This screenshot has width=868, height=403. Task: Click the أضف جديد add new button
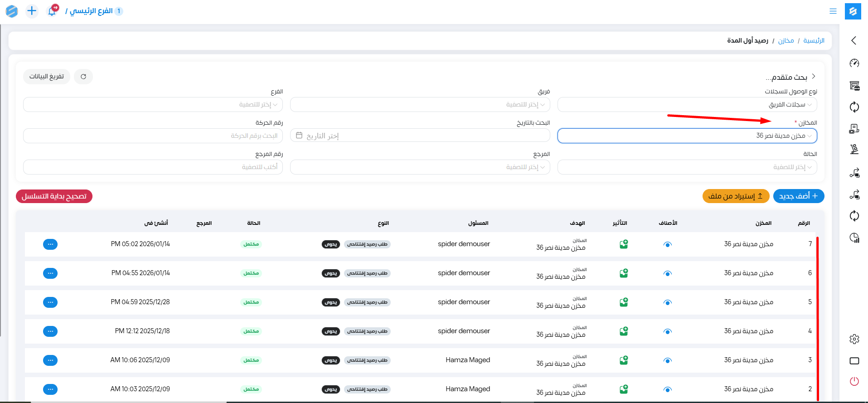click(798, 196)
